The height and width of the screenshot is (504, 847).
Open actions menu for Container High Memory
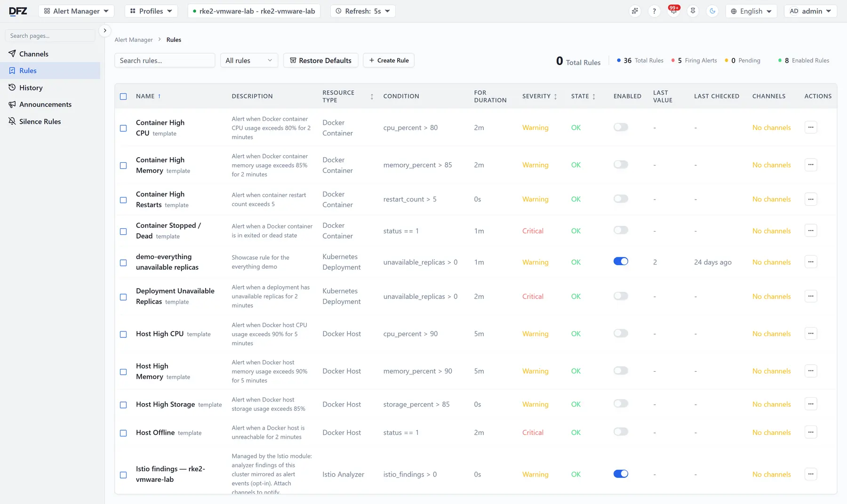[810, 165]
